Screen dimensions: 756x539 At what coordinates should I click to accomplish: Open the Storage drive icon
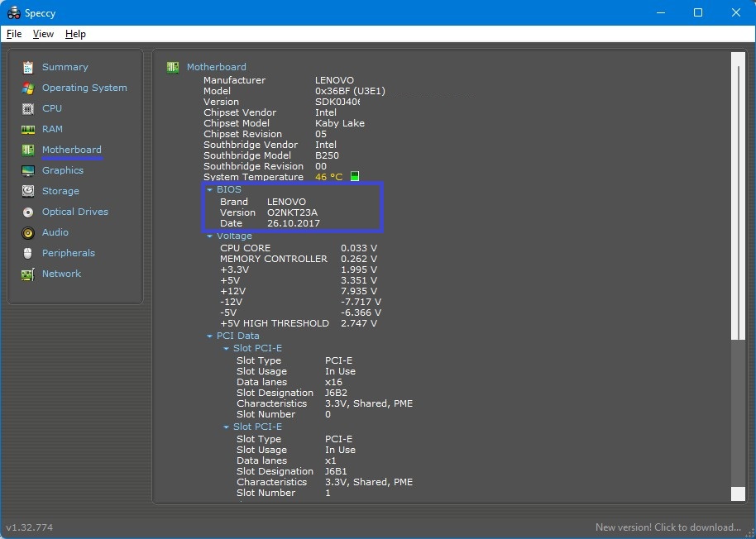[28, 191]
